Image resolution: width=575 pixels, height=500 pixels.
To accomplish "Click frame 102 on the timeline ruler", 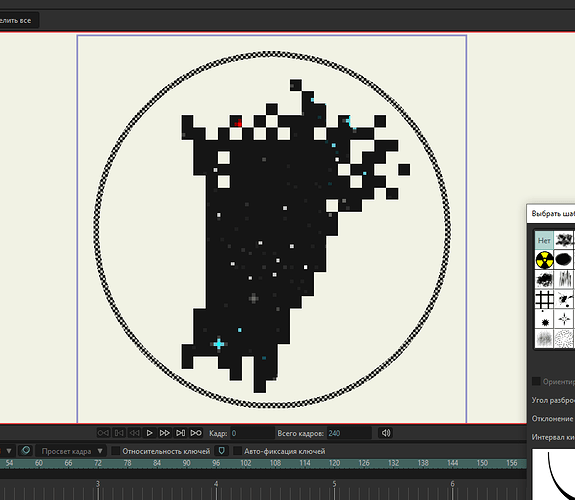I will coord(246,463).
